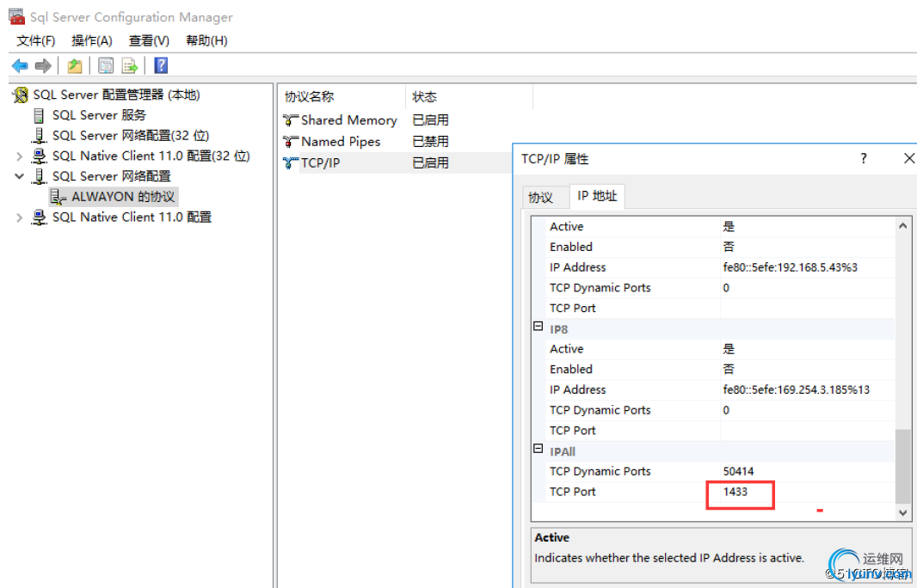Open the 查看(V) menu
917x588 pixels.
[149, 40]
